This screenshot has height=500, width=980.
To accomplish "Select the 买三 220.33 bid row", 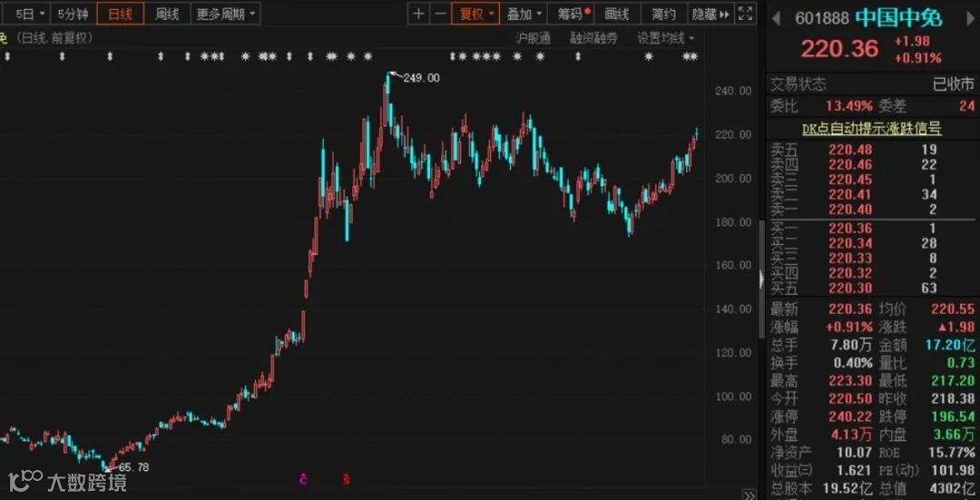I will click(x=872, y=258).
